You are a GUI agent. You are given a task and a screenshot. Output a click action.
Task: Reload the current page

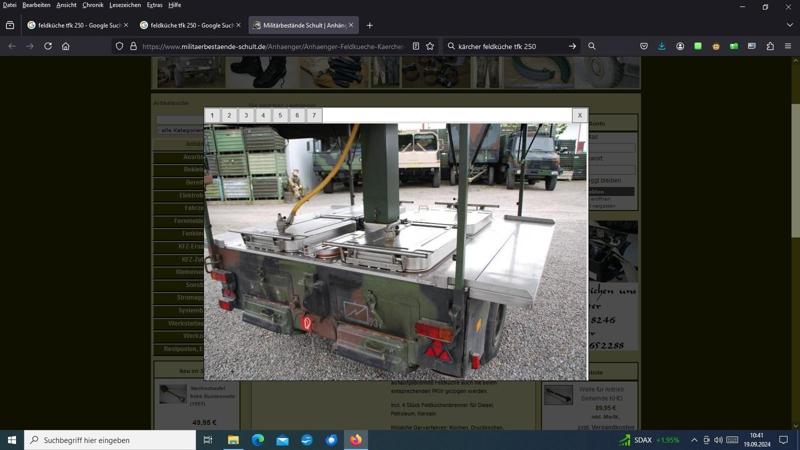tap(48, 46)
